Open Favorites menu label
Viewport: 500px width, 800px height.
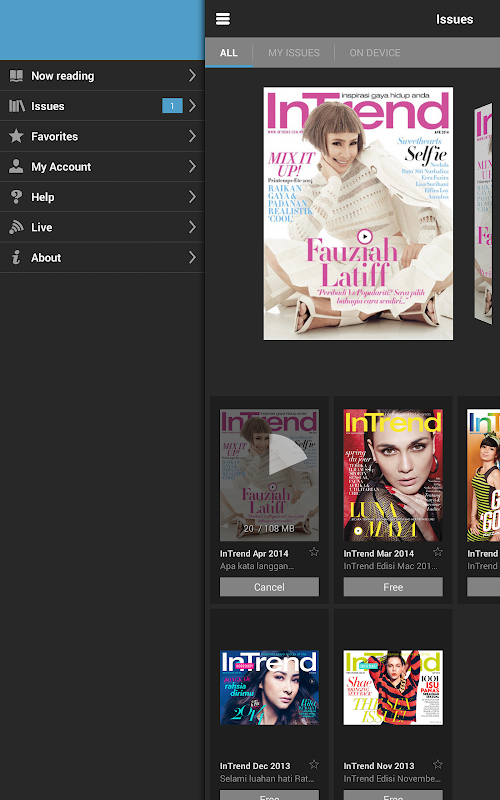click(x=55, y=136)
